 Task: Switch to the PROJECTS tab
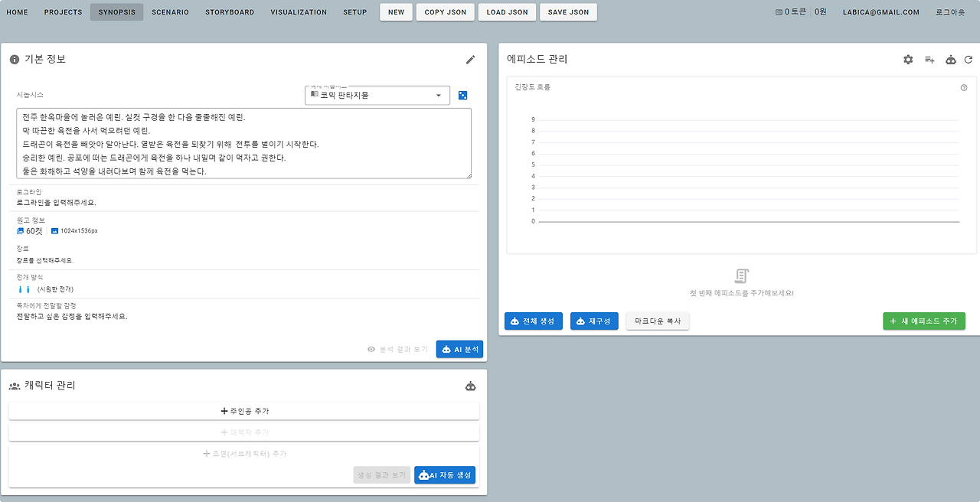coord(63,12)
